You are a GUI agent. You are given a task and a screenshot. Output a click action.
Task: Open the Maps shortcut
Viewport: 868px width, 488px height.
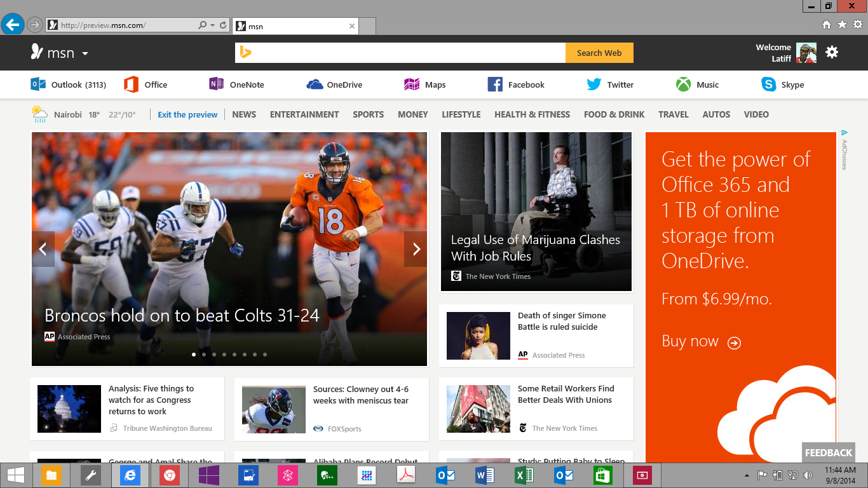(x=424, y=85)
